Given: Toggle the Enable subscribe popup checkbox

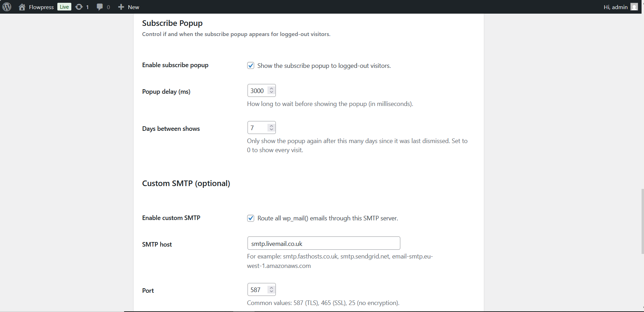Looking at the screenshot, I should (x=251, y=65).
